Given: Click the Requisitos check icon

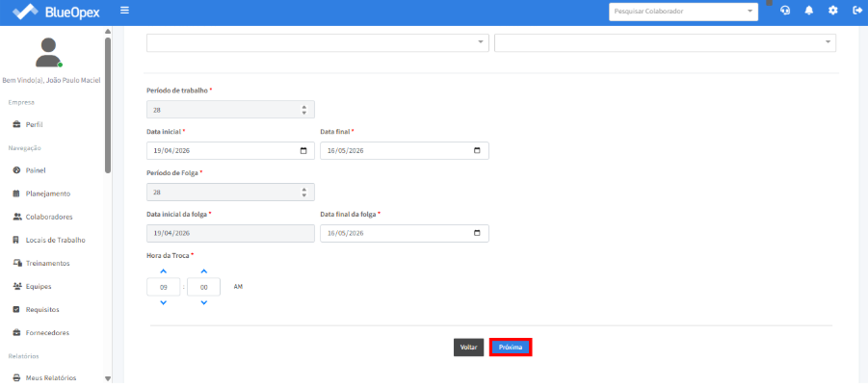Looking at the screenshot, I should pyautogui.click(x=16, y=310).
